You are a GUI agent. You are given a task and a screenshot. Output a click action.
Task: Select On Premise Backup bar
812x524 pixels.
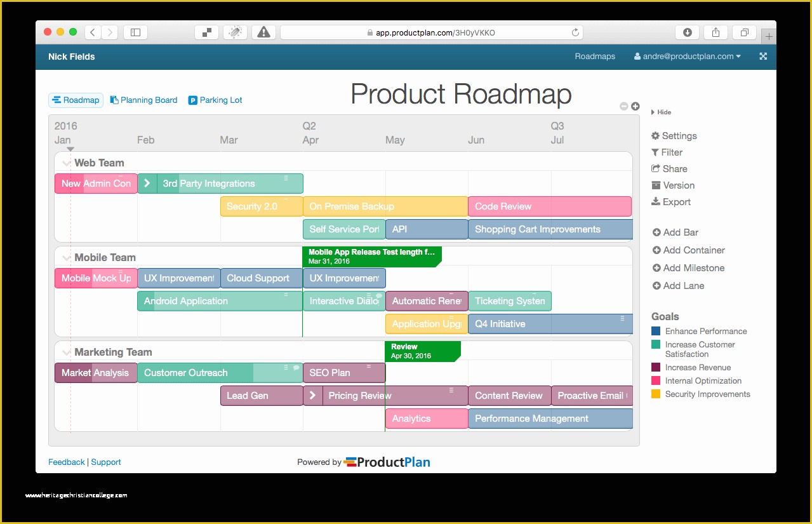click(385, 206)
